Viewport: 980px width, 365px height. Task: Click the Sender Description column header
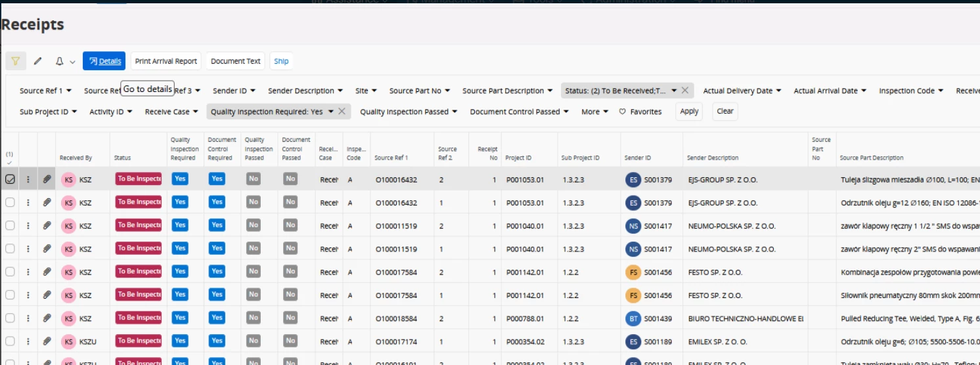point(713,158)
